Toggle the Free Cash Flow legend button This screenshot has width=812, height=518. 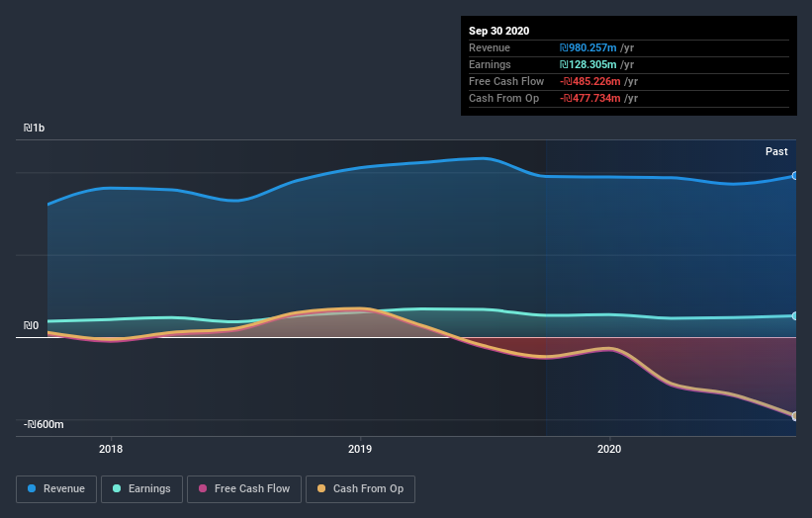point(244,489)
